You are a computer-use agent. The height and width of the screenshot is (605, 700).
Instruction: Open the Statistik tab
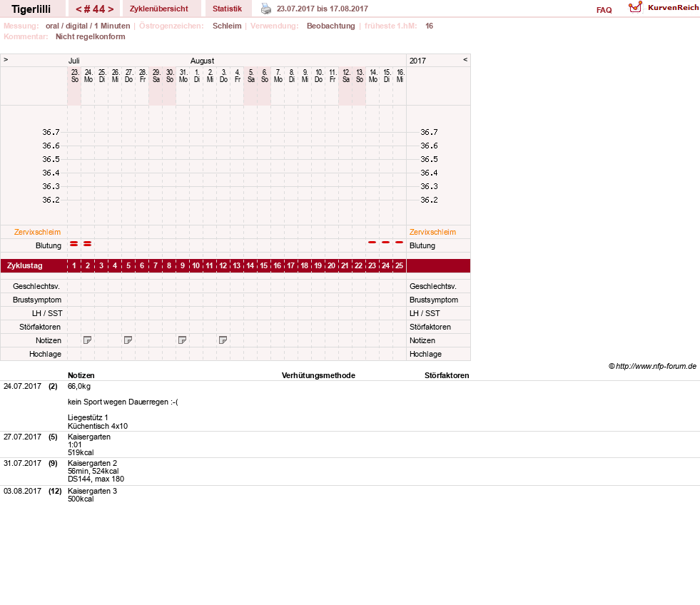(227, 9)
